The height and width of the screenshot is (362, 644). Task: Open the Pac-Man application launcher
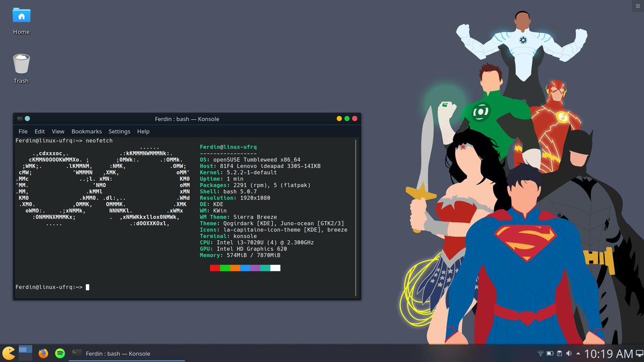point(9,353)
